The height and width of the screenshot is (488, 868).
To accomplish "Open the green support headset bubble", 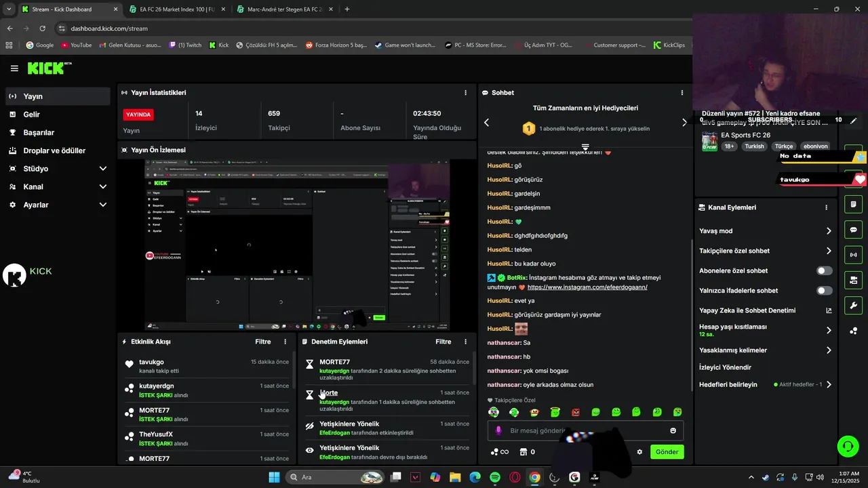I will click(848, 446).
